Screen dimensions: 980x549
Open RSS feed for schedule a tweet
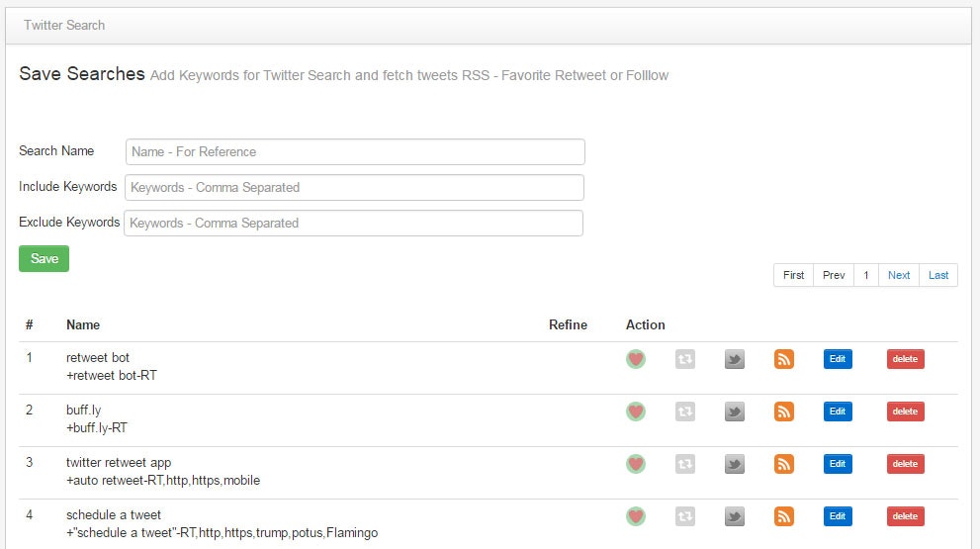(784, 516)
